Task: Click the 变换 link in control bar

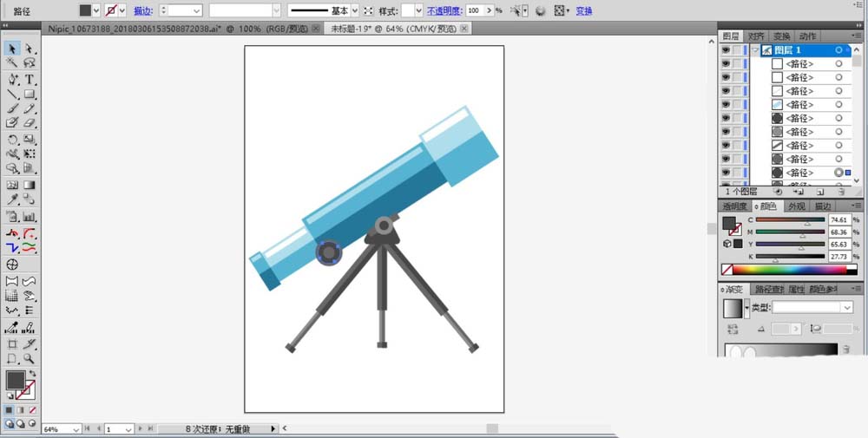Action: tap(584, 10)
